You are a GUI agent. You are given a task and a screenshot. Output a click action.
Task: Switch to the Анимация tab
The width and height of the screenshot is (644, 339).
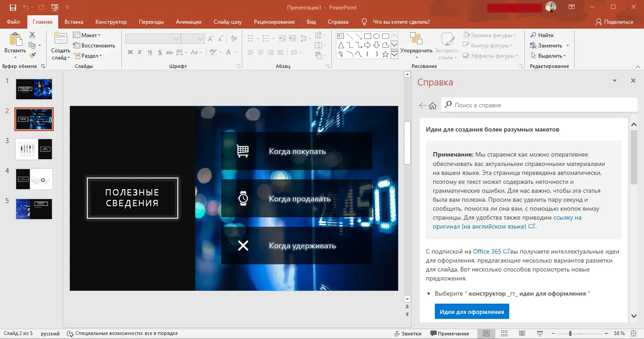(189, 22)
